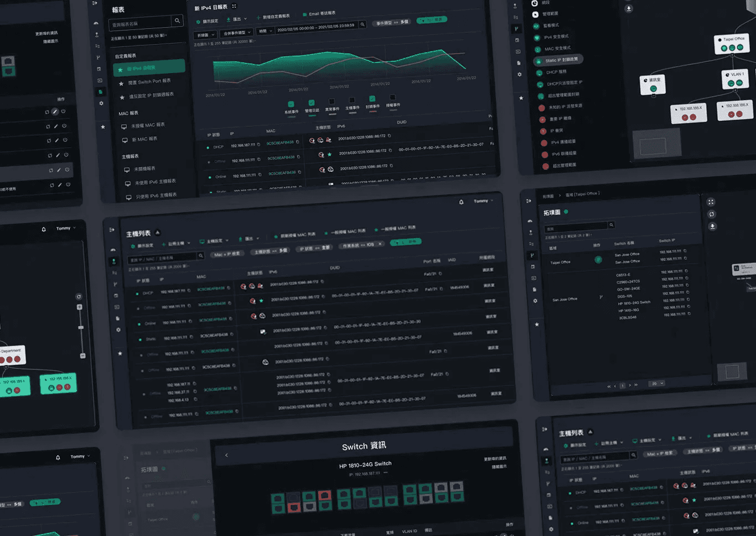The height and width of the screenshot is (536, 756).
Task: Remove the 作業系統 iOS filter chip
Action: (380, 244)
